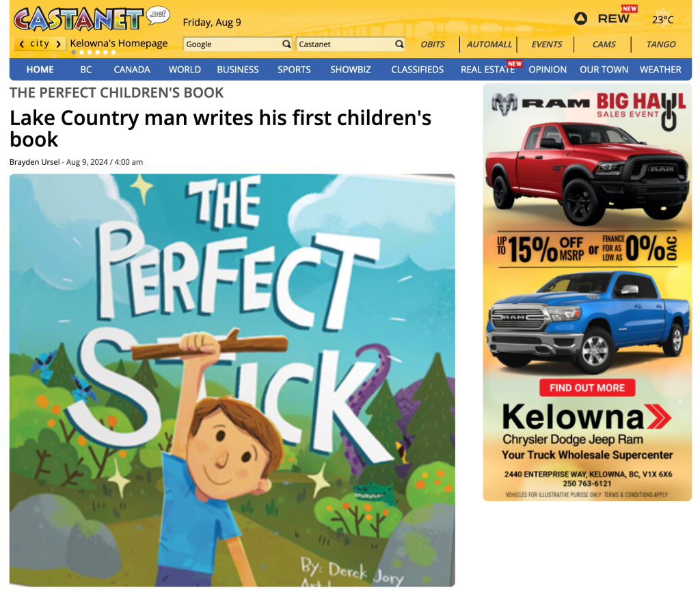
Task: Open the Sports menu tab
Action: 294,70
